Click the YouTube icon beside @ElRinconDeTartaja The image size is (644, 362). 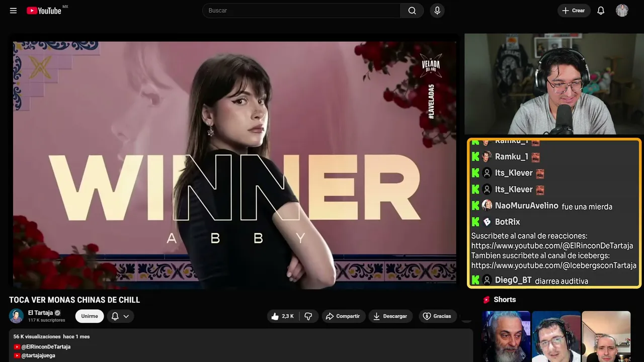[17, 347]
